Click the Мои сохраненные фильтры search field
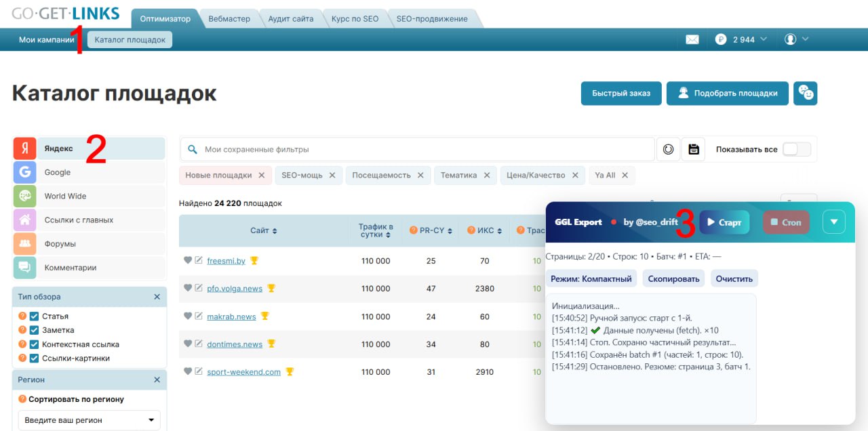The image size is (868, 431). [420, 149]
